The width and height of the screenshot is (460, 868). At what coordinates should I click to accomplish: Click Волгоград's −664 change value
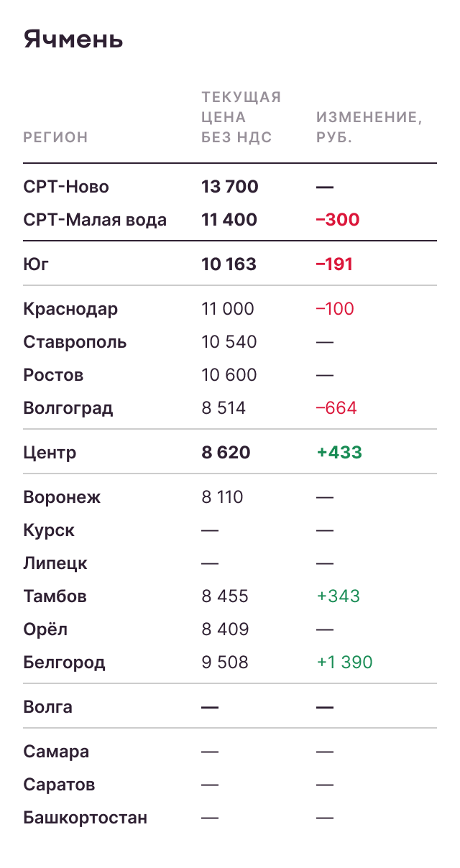tap(336, 408)
